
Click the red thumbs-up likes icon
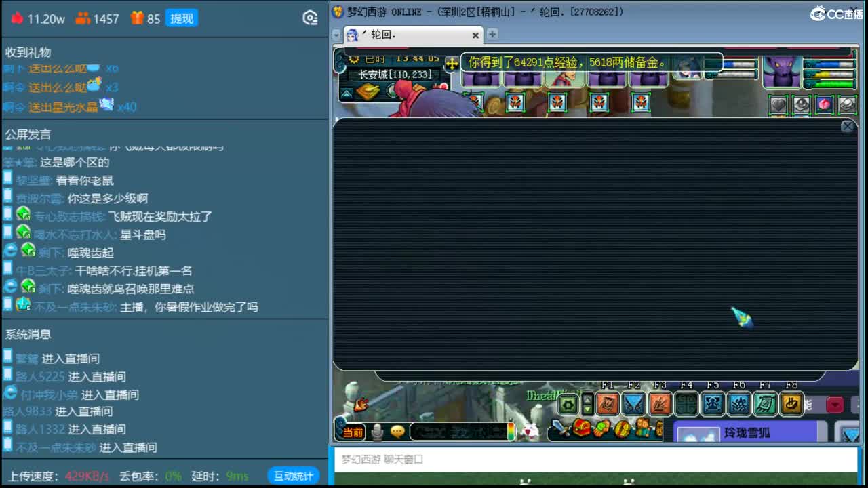(x=17, y=18)
